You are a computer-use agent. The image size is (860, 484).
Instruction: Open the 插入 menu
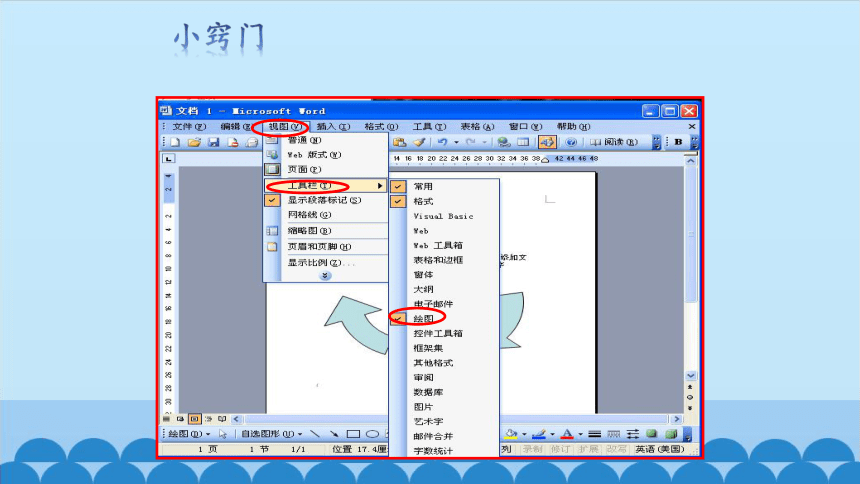click(333, 127)
